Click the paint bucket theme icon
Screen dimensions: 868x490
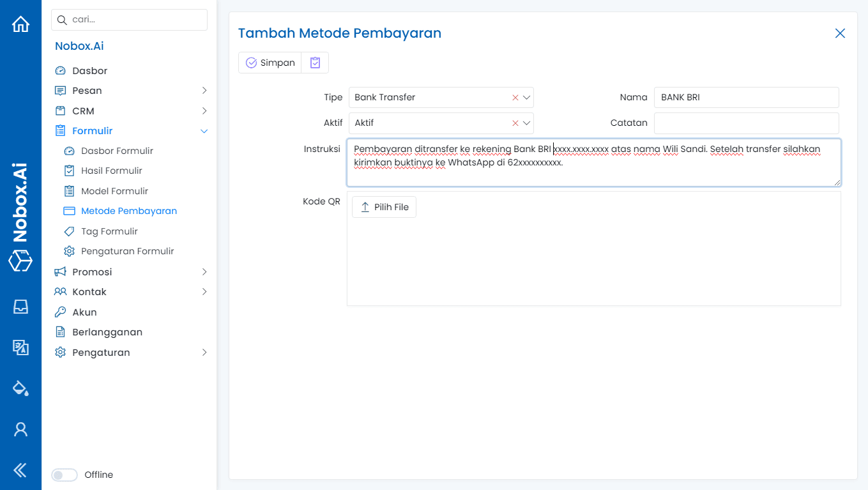[20, 388]
